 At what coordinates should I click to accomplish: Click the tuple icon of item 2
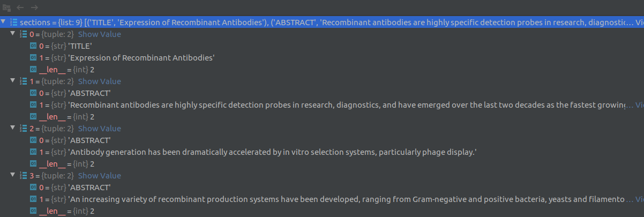23,129
